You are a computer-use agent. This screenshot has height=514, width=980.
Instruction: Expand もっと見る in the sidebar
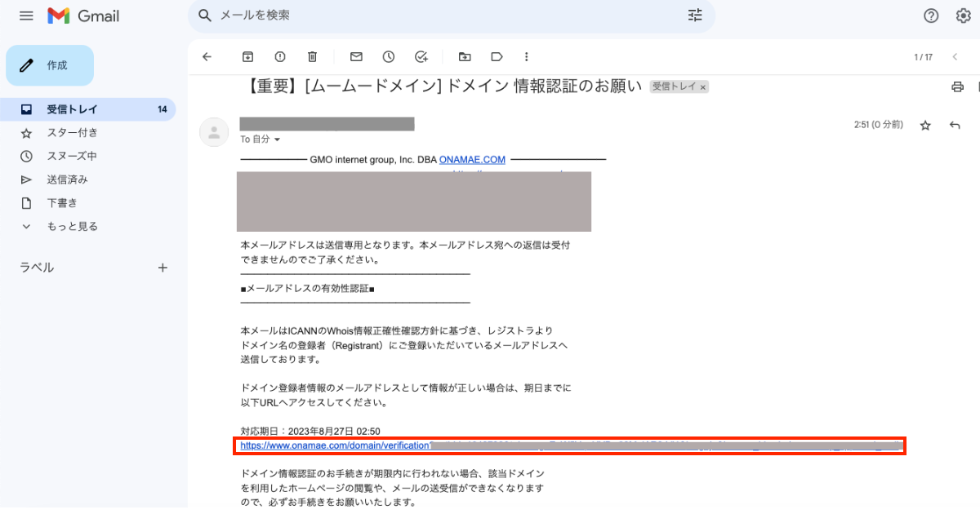click(x=72, y=226)
